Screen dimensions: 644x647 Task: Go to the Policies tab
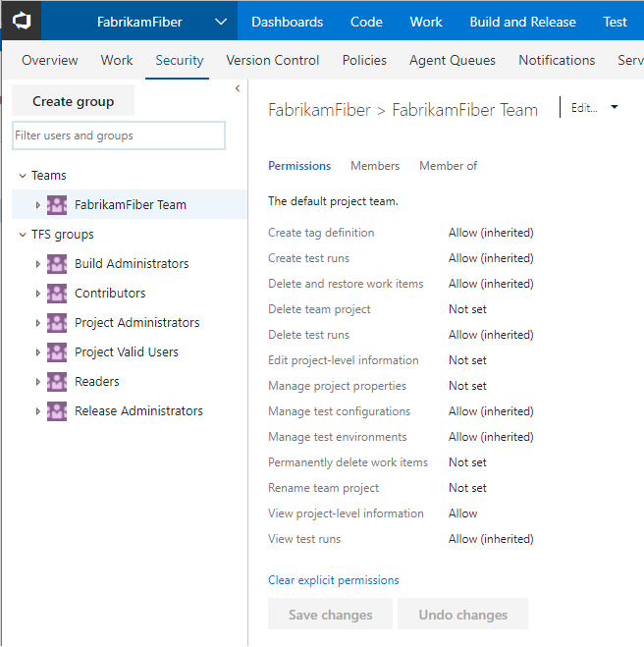point(364,60)
